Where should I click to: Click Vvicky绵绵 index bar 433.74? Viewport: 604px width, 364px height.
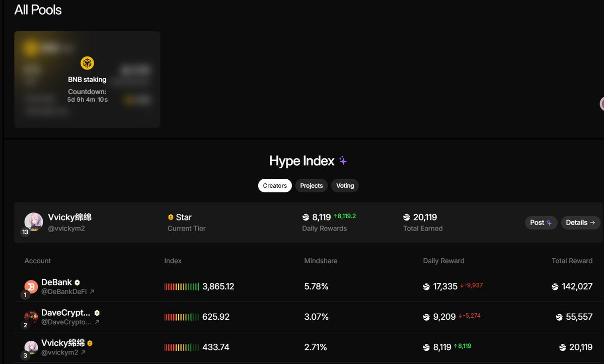pos(182,347)
